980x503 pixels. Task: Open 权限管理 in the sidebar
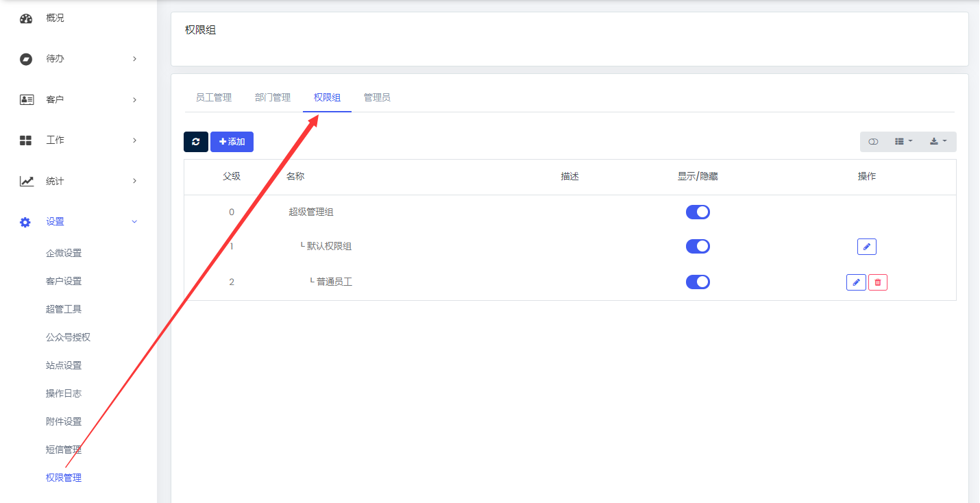click(x=64, y=478)
